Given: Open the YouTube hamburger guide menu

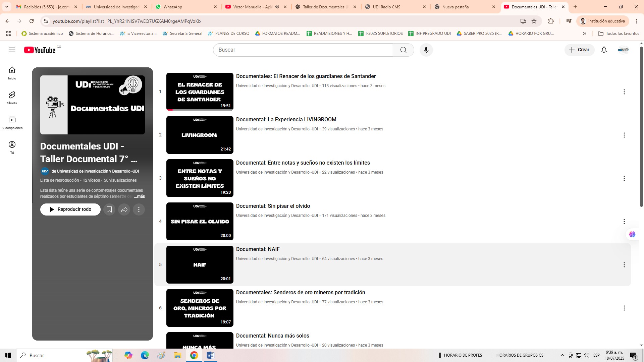Looking at the screenshot, I should [x=12, y=50].
